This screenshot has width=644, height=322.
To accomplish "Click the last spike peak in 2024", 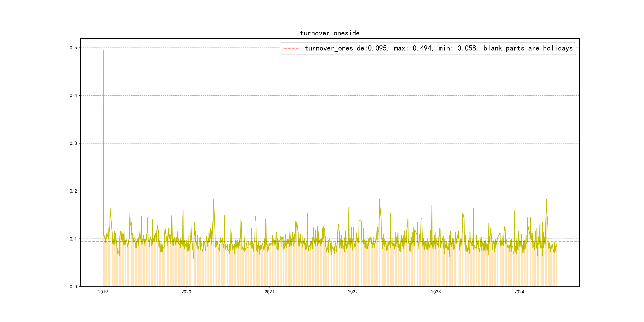I will coord(546,200).
